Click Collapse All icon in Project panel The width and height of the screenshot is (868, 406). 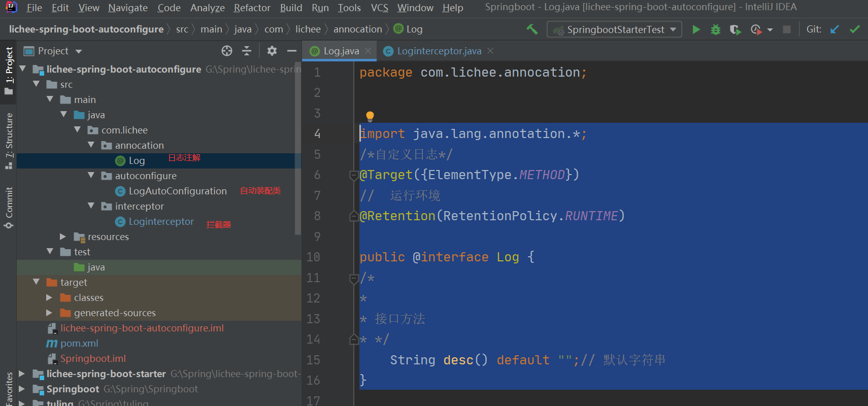[x=247, y=51]
